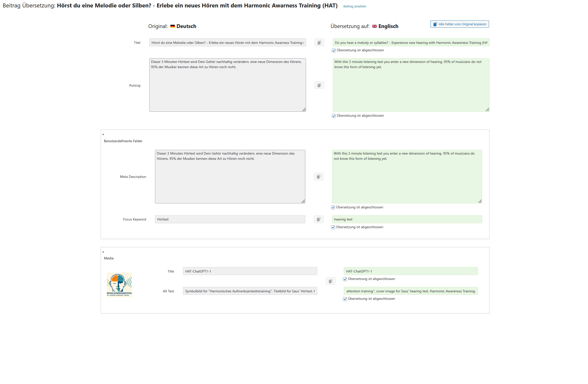Toggle Meta Description translation completed checkbox
Viewport: 588px width, 384px height.
click(x=333, y=208)
